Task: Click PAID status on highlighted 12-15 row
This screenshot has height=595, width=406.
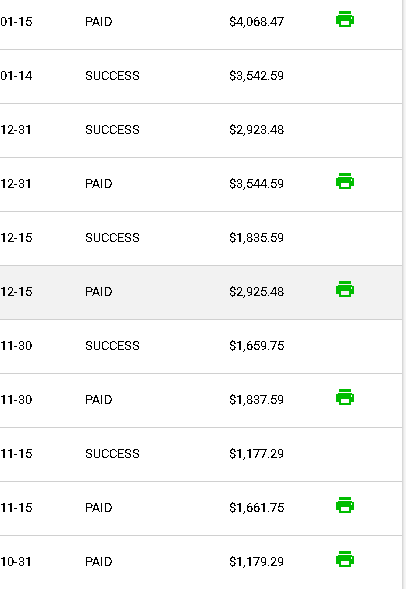Action: tap(99, 292)
